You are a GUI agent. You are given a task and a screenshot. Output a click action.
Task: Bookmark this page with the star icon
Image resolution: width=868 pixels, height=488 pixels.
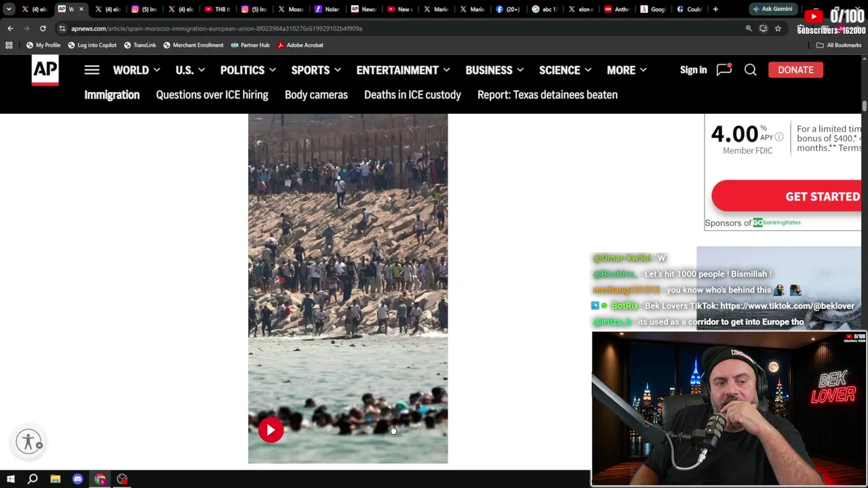[x=778, y=28]
